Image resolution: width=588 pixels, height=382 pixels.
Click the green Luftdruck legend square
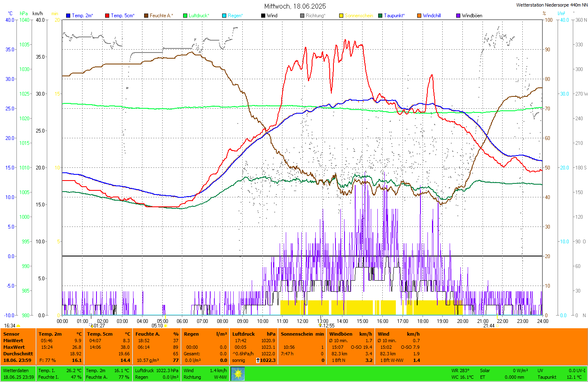(x=185, y=16)
